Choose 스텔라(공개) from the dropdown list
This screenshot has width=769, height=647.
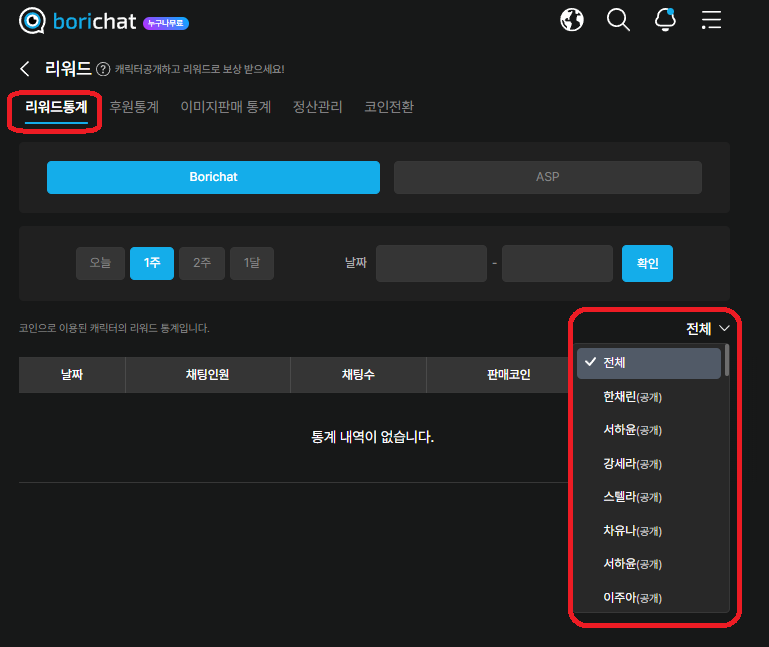(x=632, y=497)
